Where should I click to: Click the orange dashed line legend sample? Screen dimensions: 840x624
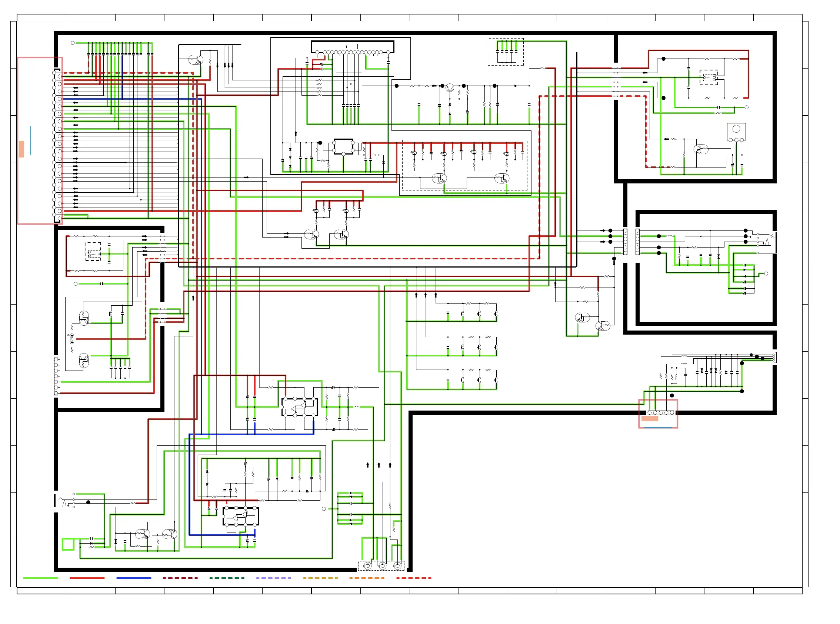[367, 578]
